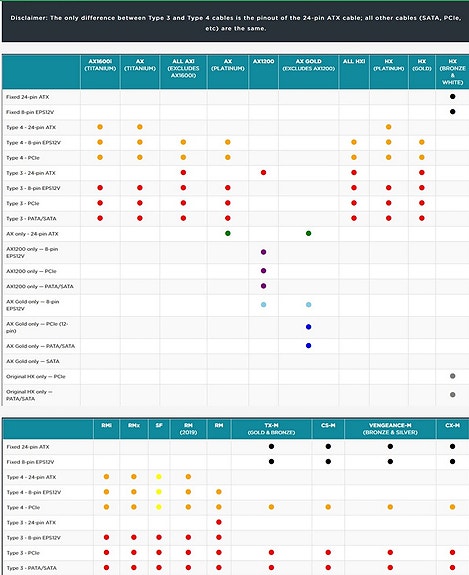Image resolution: width=469 pixels, height=575 pixels.
Task: Click red Type 3 - 24-pin ATX dot under AX1200
Action: click(x=263, y=172)
